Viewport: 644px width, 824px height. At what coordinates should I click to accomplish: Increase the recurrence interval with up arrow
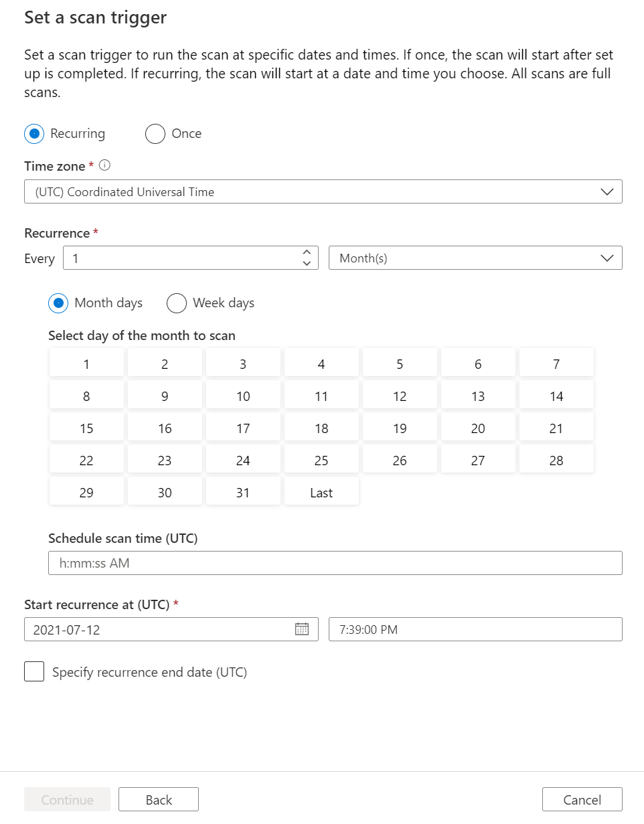pos(307,252)
